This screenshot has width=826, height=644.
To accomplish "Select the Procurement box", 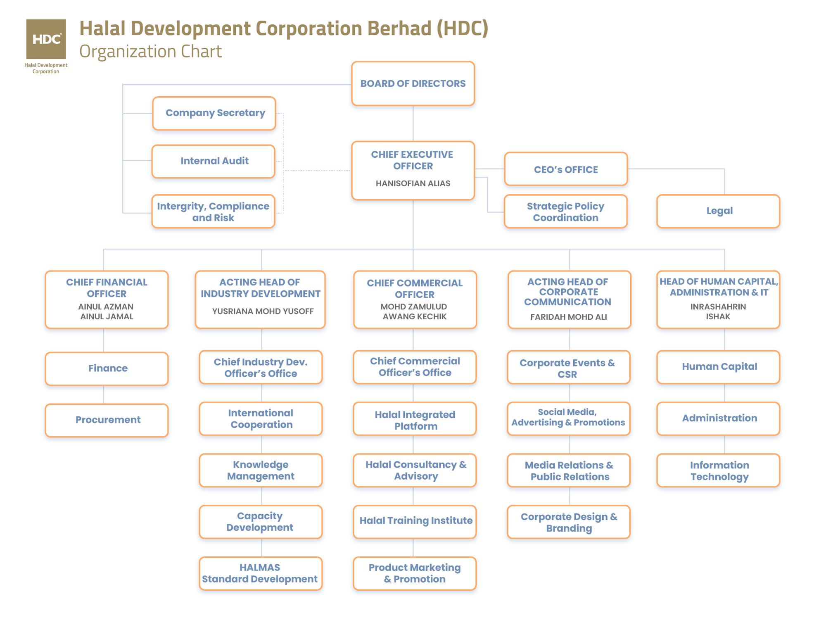I will (107, 421).
